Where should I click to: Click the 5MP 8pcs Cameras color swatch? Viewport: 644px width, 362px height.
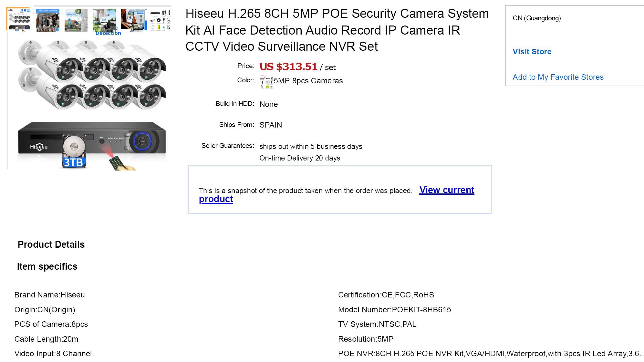[267, 82]
